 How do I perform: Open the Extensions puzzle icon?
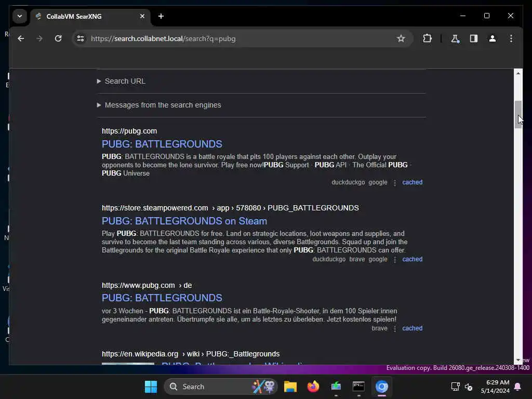coord(427,38)
